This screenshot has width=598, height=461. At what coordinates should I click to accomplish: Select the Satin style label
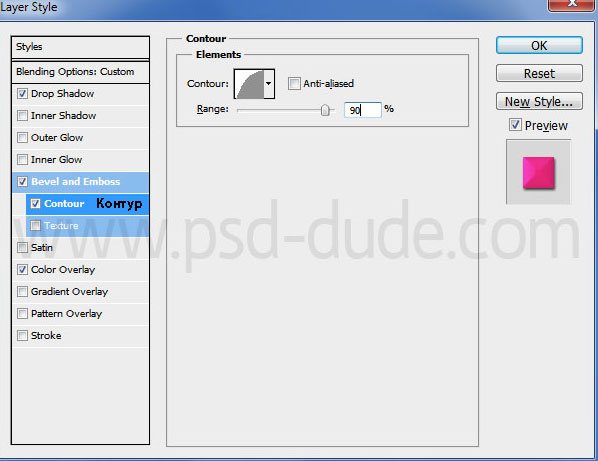[42, 247]
